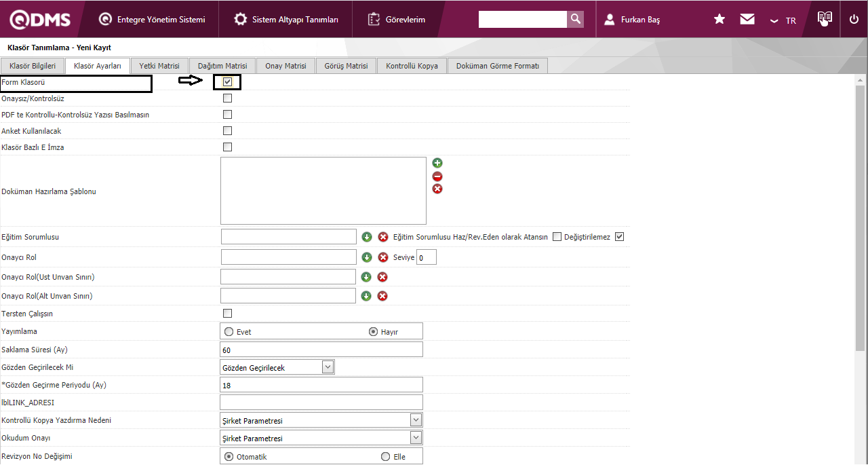The image size is (868, 465).
Task: Add a Doküman Hazırlama Şablonu with green plus
Action: [437, 163]
